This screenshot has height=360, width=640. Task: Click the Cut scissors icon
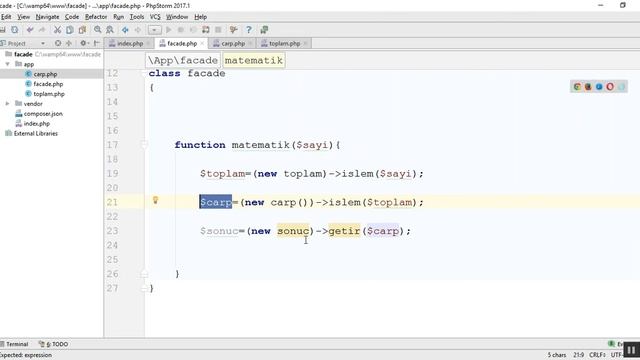(x=58, y=30)
